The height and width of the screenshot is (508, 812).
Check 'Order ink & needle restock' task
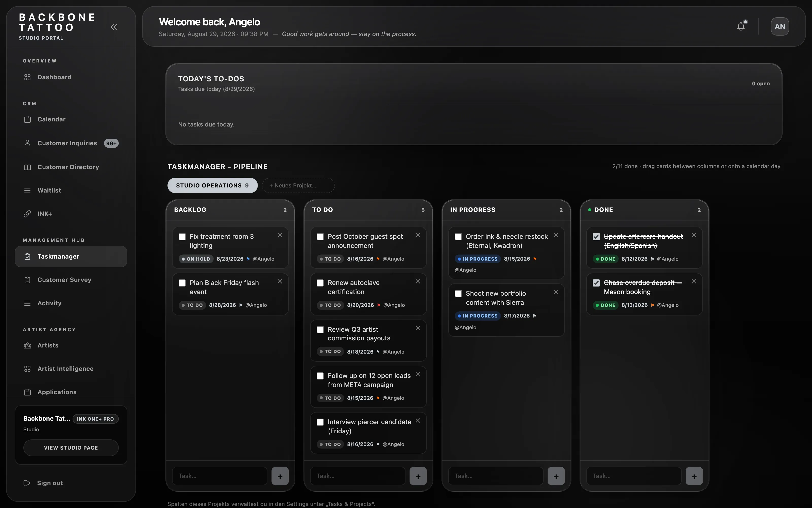tap(458, 237)
